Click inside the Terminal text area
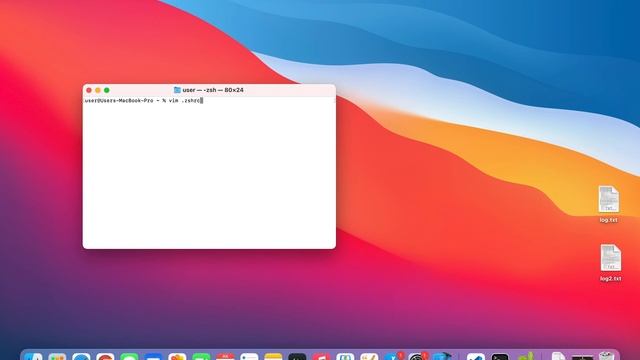This screenshot has height=360, width=640. 209,172
